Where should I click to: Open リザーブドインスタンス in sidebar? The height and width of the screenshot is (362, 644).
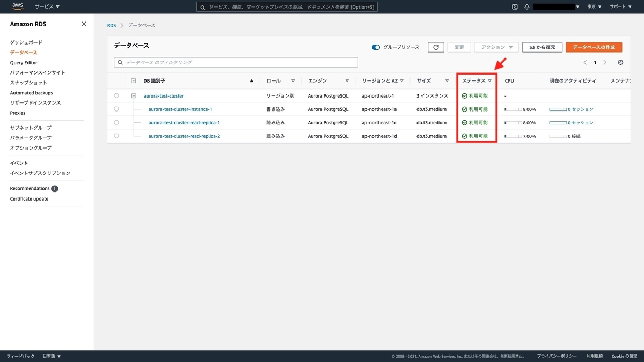coord(35,102)
